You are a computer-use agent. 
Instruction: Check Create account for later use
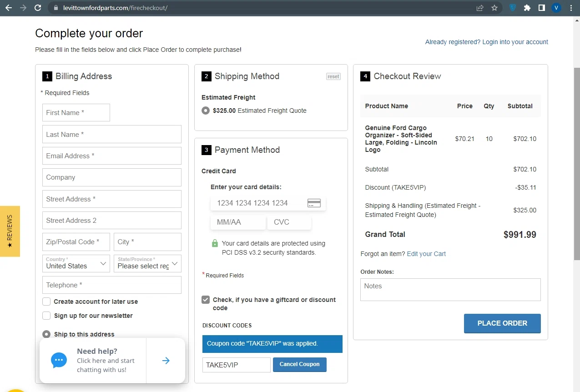coord(46,302)
